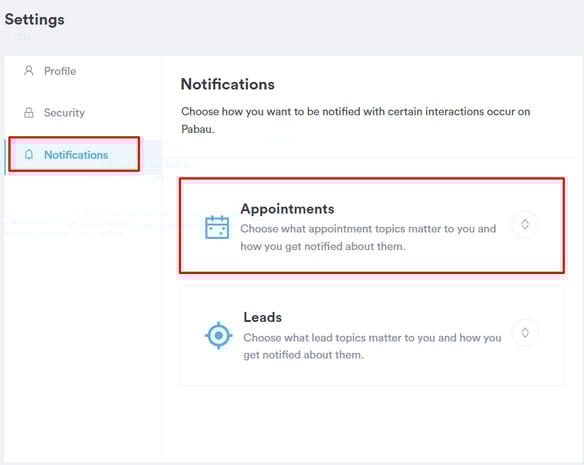
Task: Click the Leads card title
Action: pyautogui.click(x=263, y=317)
